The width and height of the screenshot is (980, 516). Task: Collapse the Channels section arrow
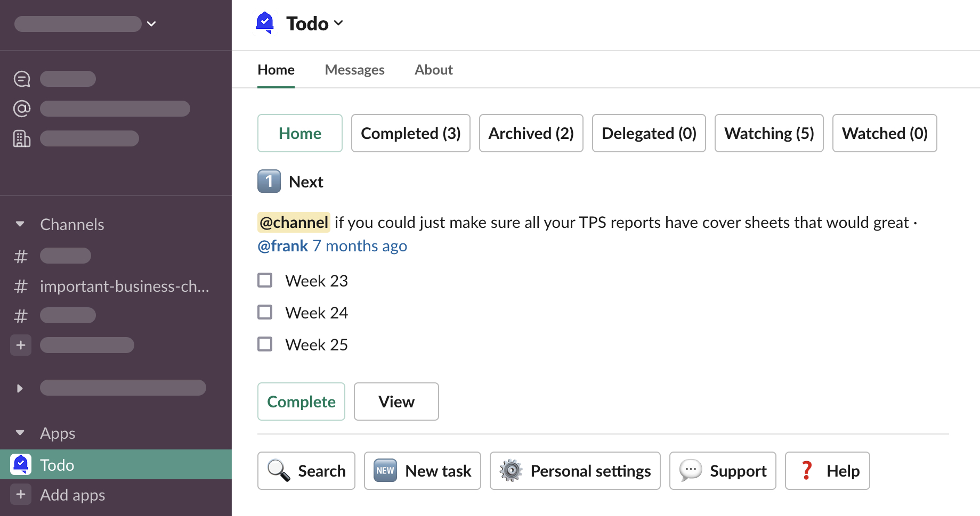pyautogui.click(x=20, y=224)
